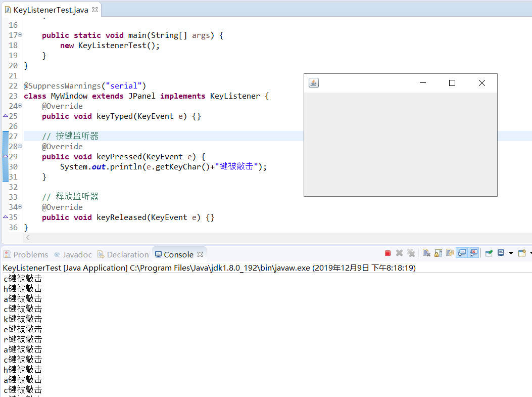The width and height of the screenshot is (532, 397).
Task: Toggle Scroll Lock in the Console
Action: click(x=438, y=253)
